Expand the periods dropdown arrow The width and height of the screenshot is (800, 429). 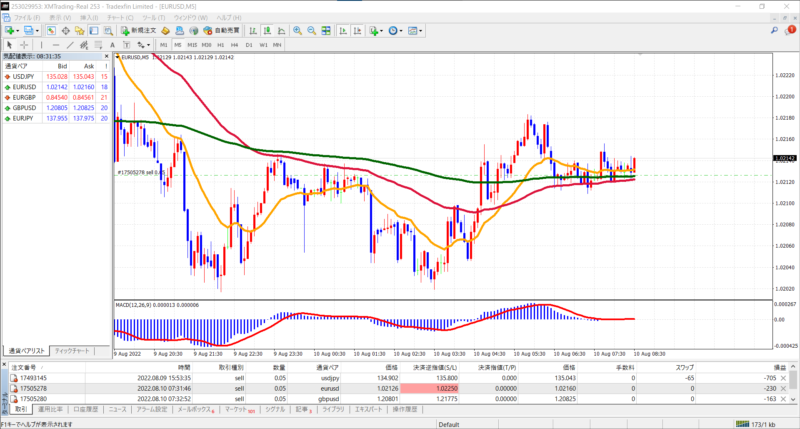[401, 31]
